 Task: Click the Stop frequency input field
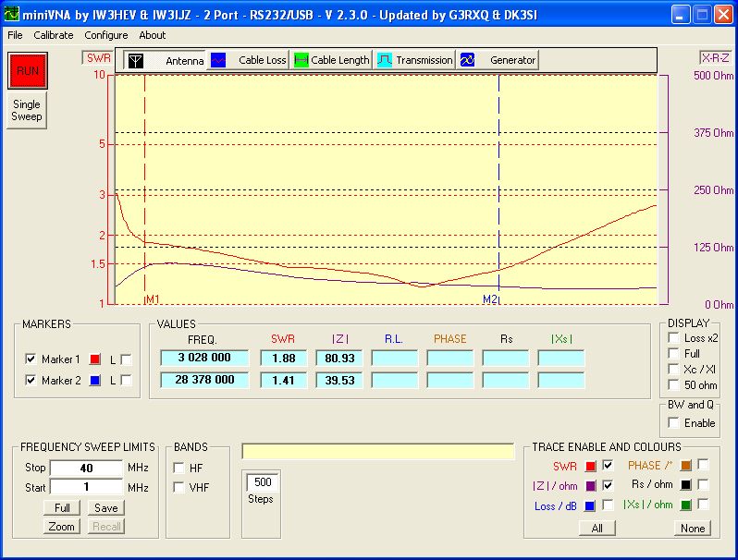coord(86,469)
